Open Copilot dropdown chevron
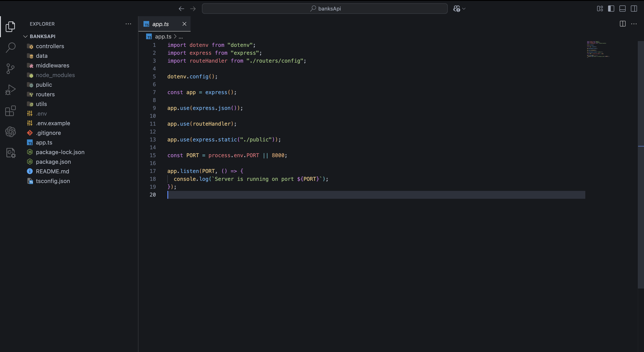 point(464,9)
